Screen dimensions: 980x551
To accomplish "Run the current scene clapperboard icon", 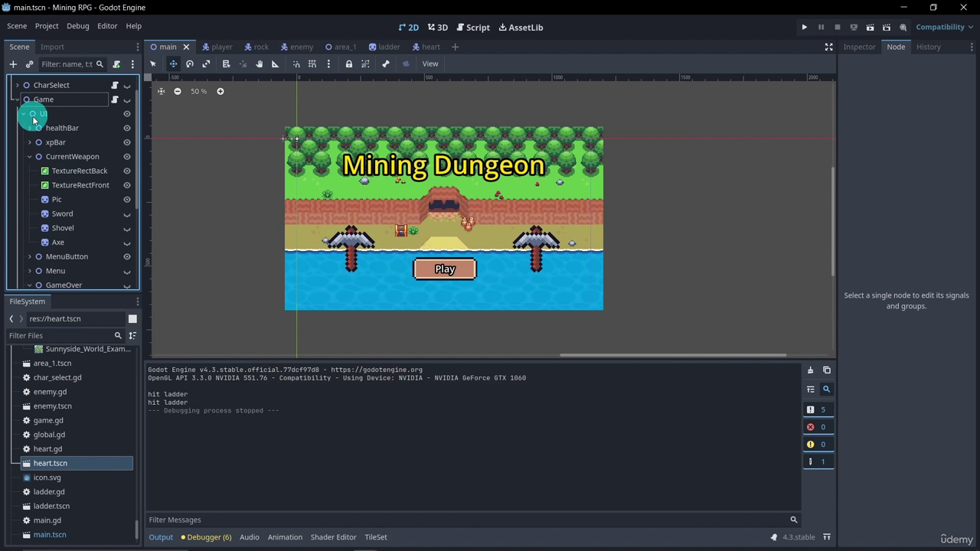I will [870, 27].
